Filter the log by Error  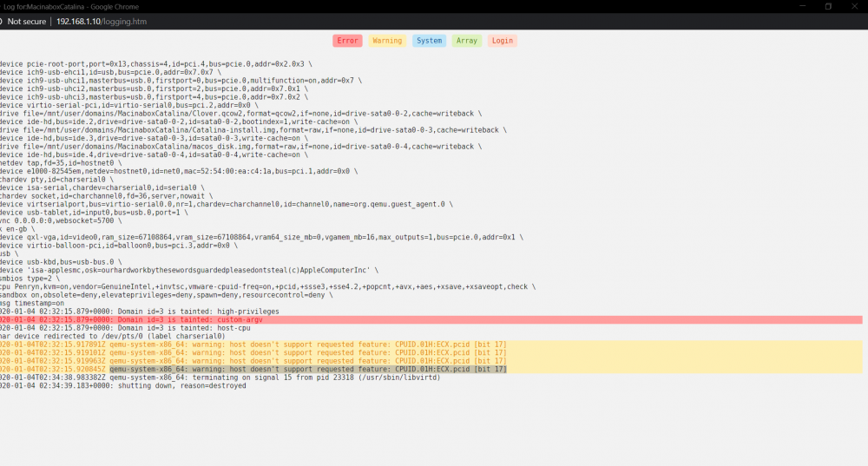[347, 41]
